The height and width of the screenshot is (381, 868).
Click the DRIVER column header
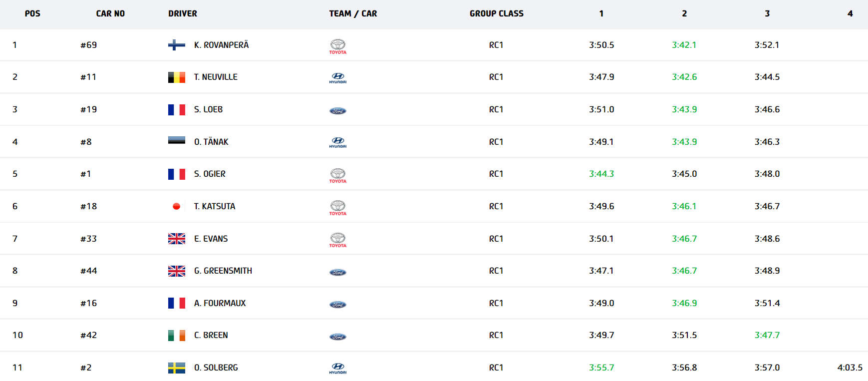tap(182, 13)
